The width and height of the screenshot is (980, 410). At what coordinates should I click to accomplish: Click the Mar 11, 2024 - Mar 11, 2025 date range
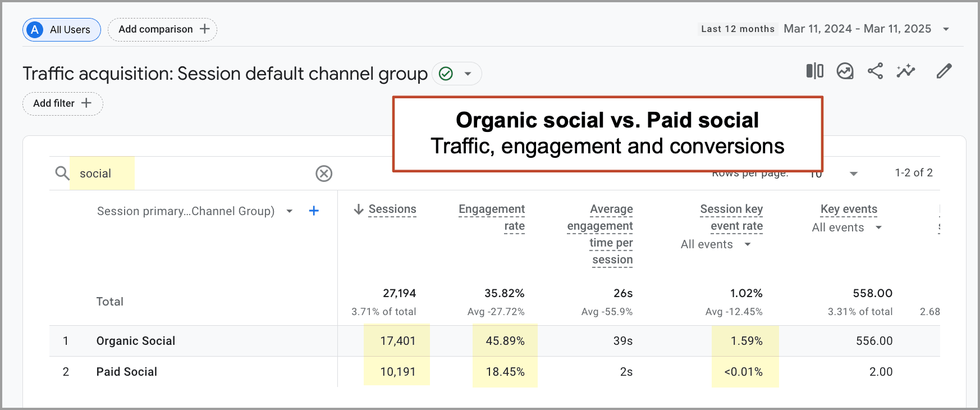(x=857, y=29)
